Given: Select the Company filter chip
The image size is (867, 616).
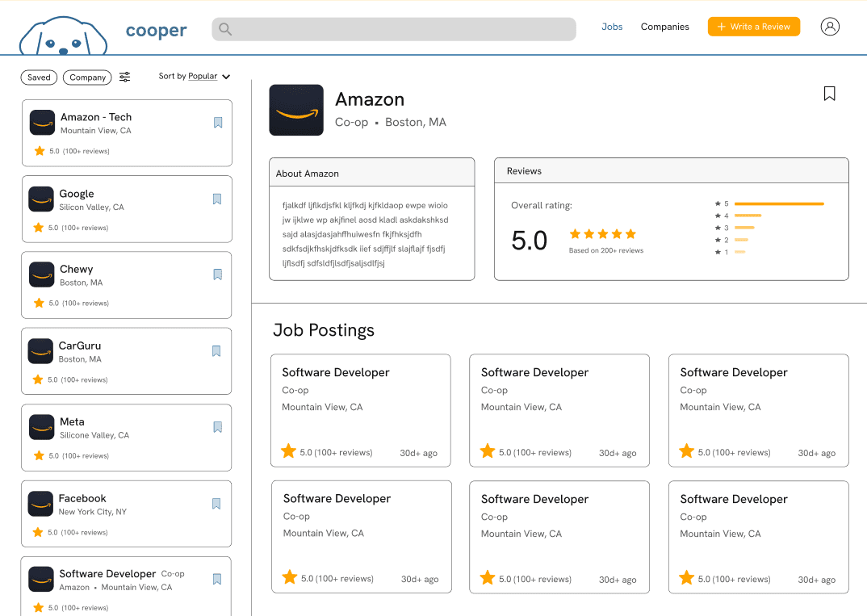Looking at the screenshot, I should click(x=87, y=78).
